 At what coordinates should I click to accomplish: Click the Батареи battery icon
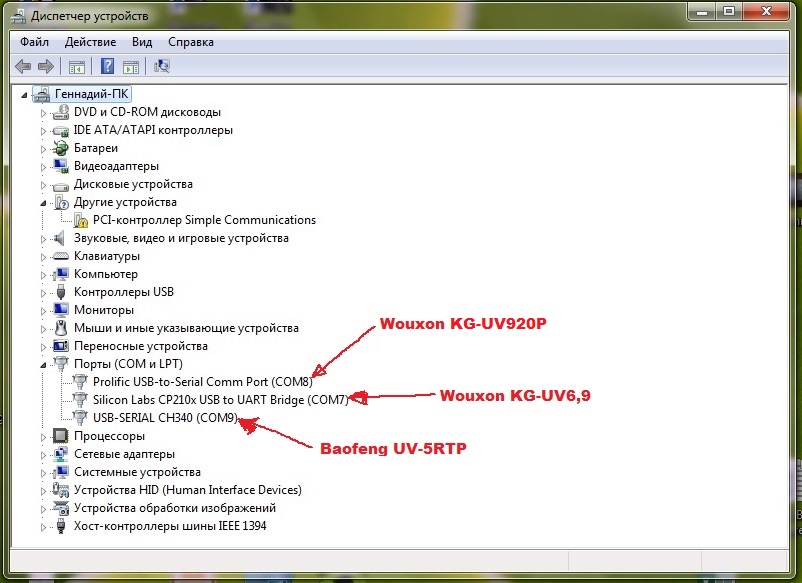point(61,148)
